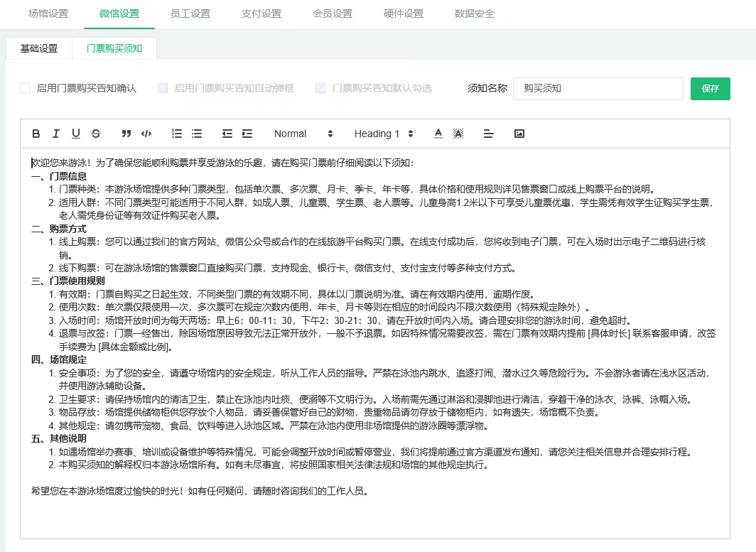Apply italic style to text

tap(56, 134)
